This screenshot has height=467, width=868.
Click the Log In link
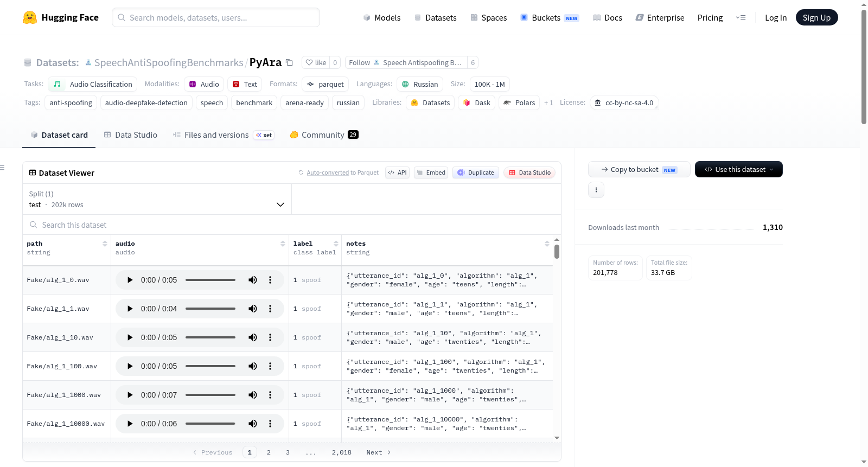click(x=776, y=18)
